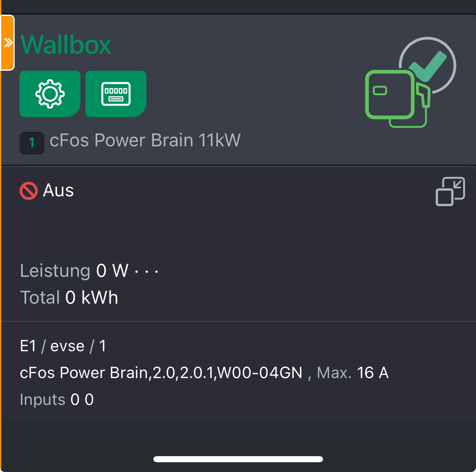Click the device number 1 badge
This screenshot has height=472, width=476.
[x=32, y=143]
